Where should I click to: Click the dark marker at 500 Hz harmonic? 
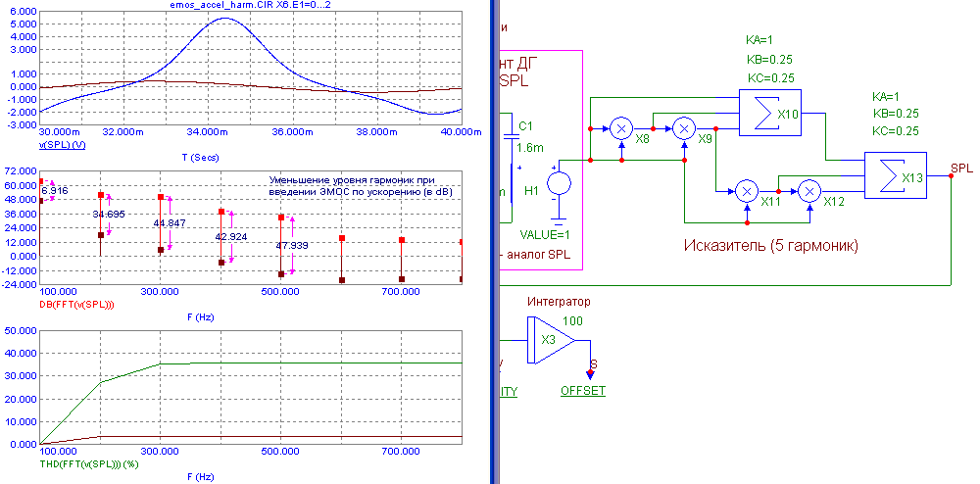(281, 274)
